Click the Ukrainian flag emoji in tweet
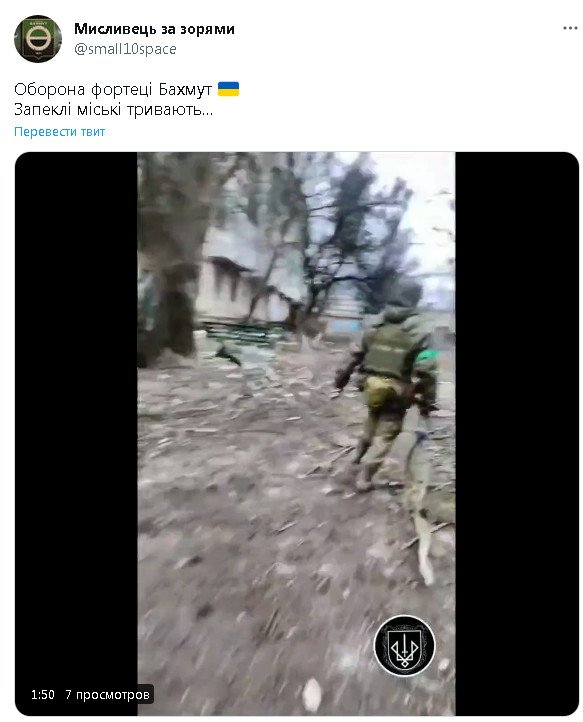Viewport: 583px width, 722px height. [228, 89]
